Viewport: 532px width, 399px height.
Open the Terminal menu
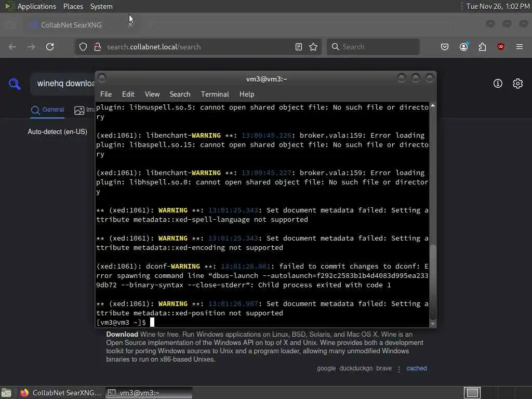215,95
